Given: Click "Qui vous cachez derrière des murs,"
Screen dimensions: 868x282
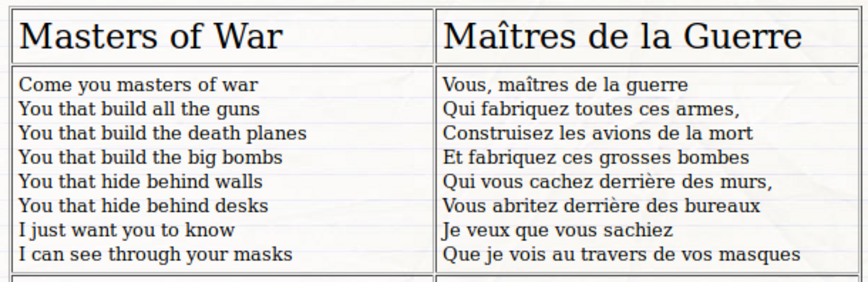Looking at the screenshot, I should click(x=607, y=182).
